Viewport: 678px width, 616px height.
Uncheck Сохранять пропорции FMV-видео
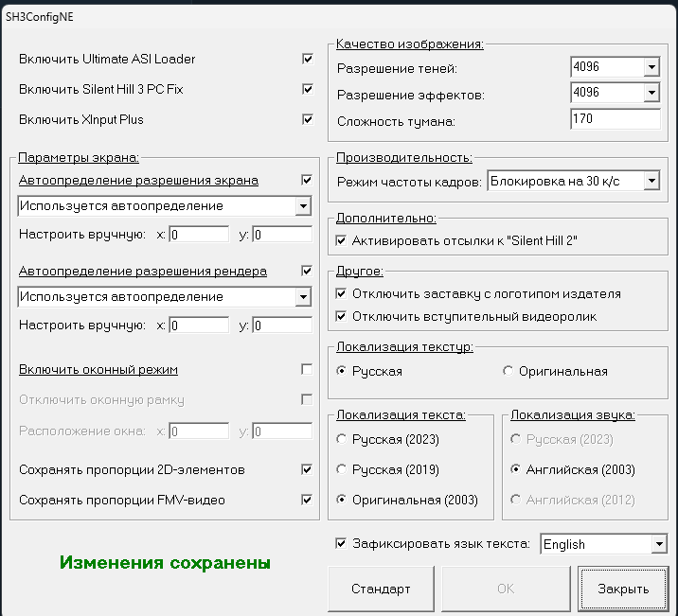click(307, 500)
